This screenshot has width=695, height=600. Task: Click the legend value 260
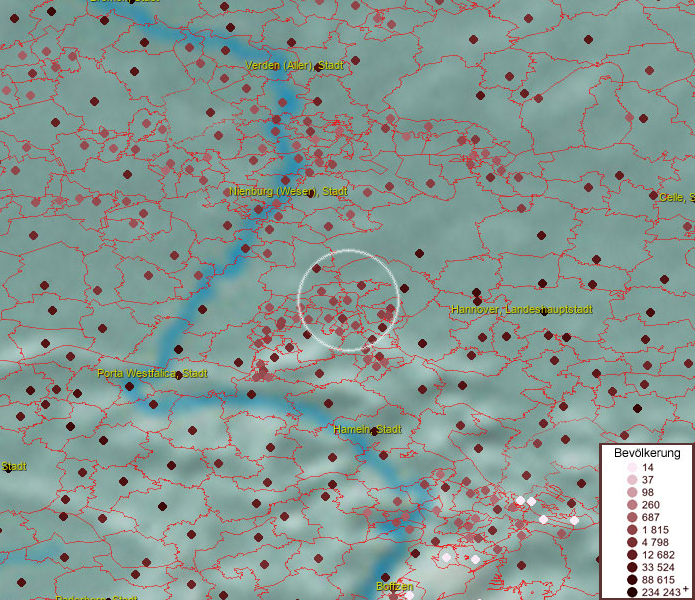(651, 505)
